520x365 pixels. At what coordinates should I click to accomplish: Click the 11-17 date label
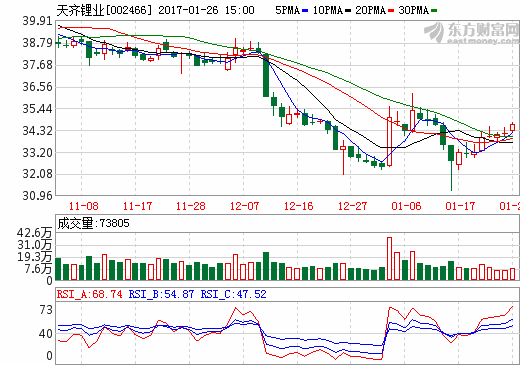pos(137,206)
